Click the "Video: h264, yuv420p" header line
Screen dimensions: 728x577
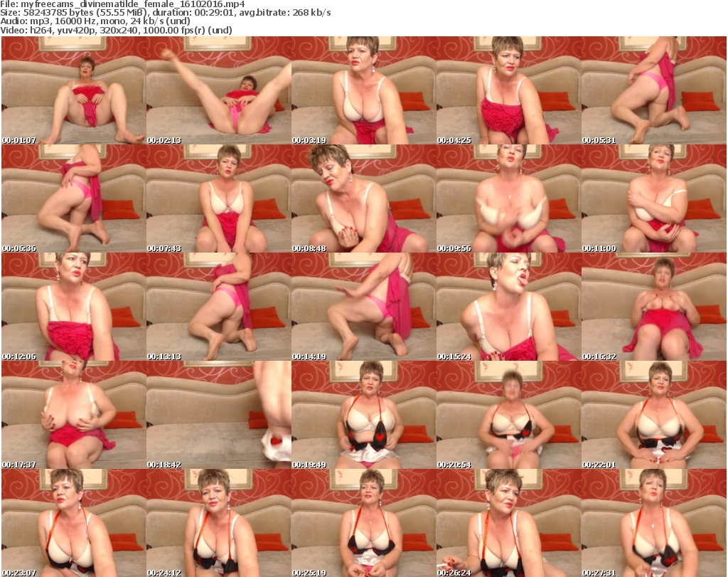pyautogui.click(x=116, y=30)
